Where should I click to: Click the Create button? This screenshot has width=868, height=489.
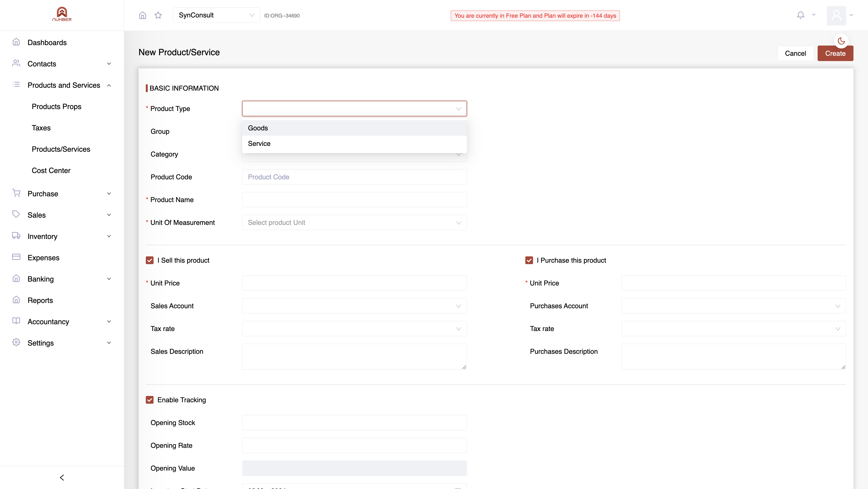point(835,53)
